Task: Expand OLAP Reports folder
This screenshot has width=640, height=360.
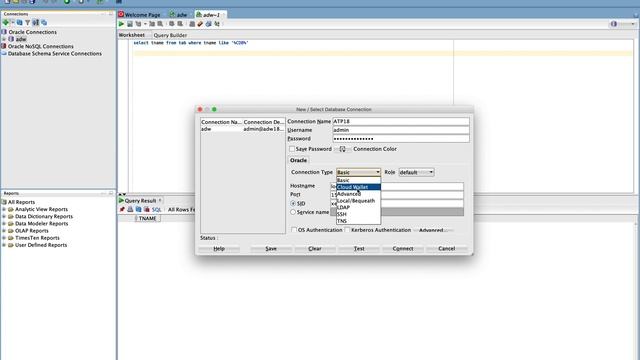Action: coord(4,231)
